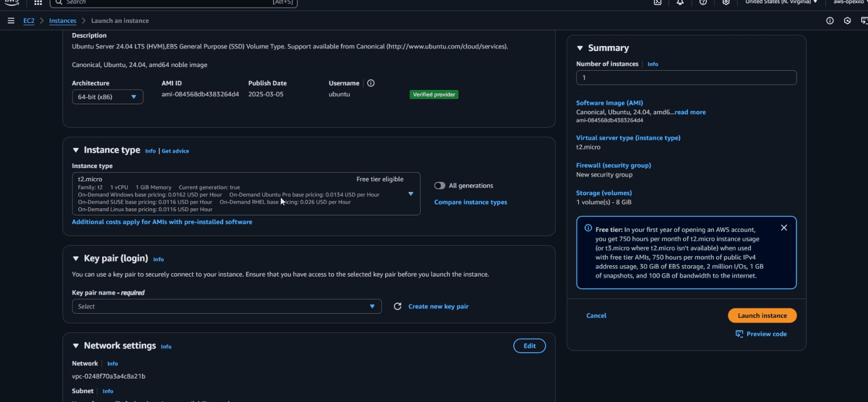Open Info link beside Key pair (login)
Viewport: 868px width, 402px height.
click(x=158, y=259)
